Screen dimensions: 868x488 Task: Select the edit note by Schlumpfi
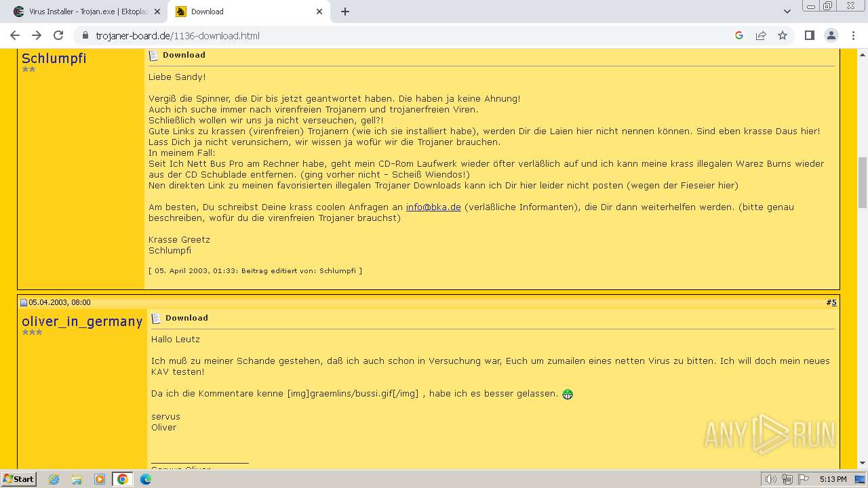pos(255,270)
